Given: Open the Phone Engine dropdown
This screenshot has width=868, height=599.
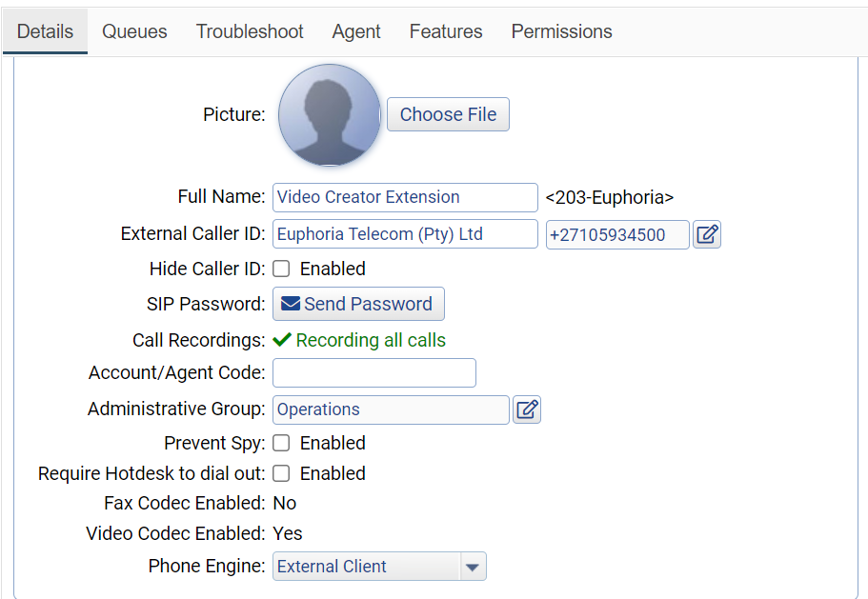Looking at the screenshot, I should 379,567.
